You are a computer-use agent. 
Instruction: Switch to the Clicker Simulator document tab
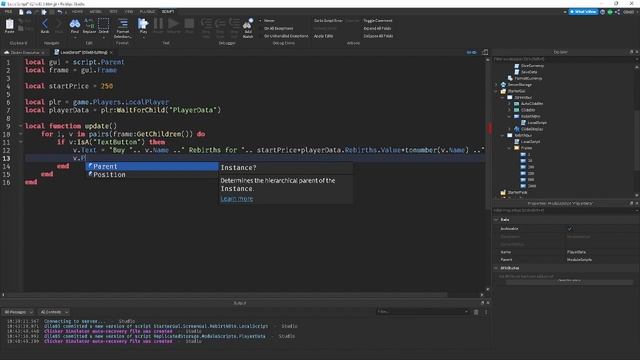[24, 52]
